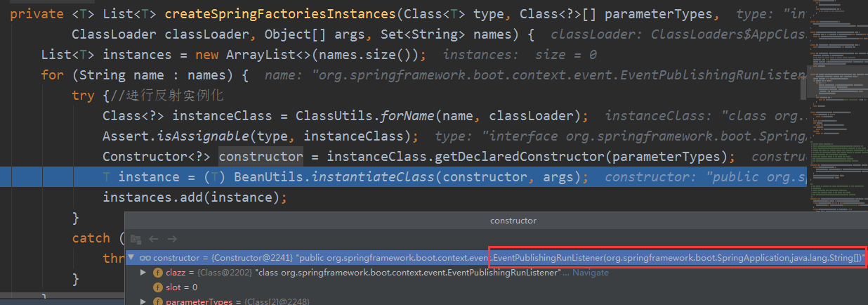The image size is (868, 305).
Task: Click the instances.add(instance) line
Action: (x=195, y=197)
